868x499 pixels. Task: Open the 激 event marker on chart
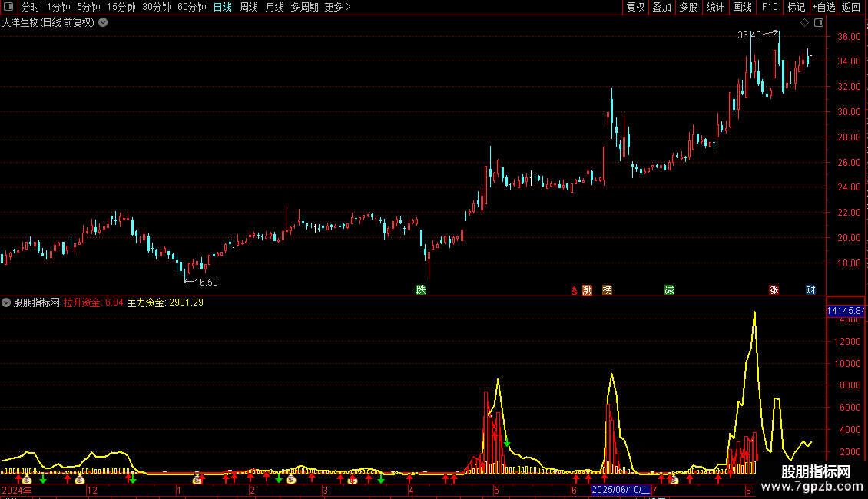pos(587,290)
